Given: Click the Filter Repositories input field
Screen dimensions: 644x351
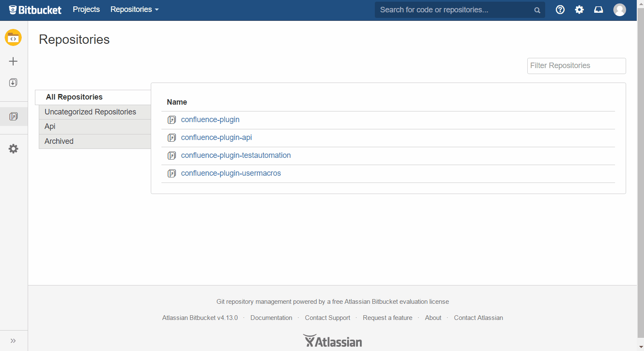Looking at the screenshot, I should (x=576, y=66).
